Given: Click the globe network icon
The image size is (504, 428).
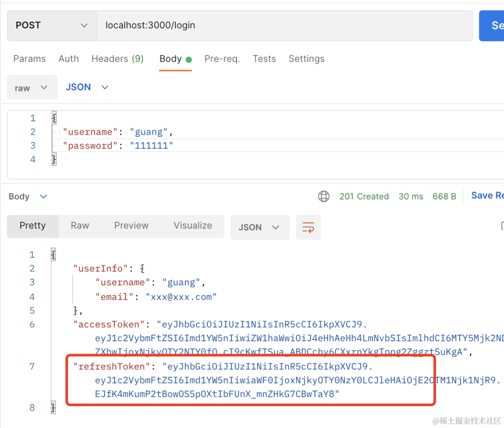Looking at the screenshot, I should tap(324, 196).
